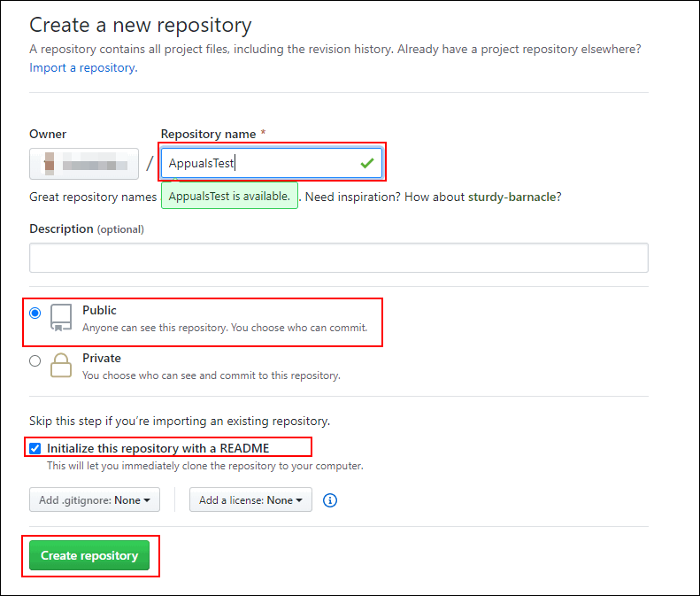Open the Add .gitignore dropdown
The image size is (700, 596).
(x=94, y=500)
